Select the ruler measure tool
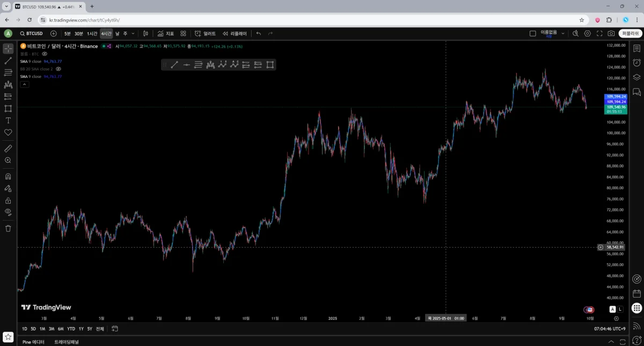Screen dimensions: 644x346 [8, 148]
